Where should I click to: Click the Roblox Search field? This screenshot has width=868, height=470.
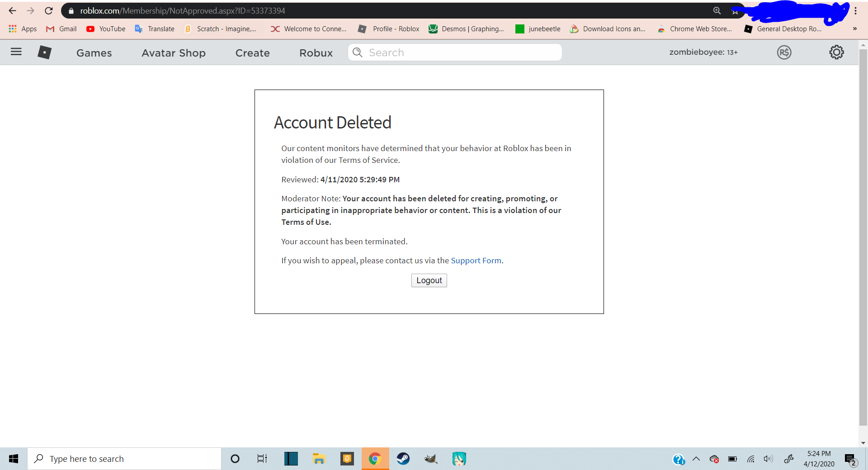tap(455, 52)
